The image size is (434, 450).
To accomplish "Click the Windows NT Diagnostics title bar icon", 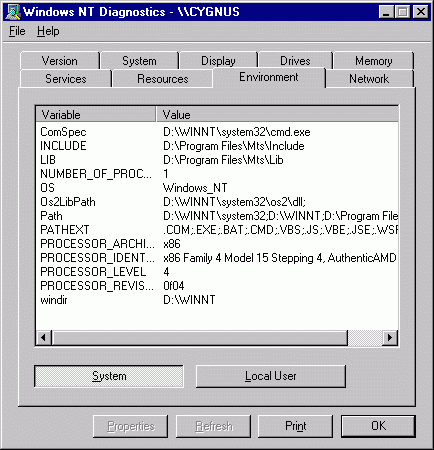I will tap(13, 12).
